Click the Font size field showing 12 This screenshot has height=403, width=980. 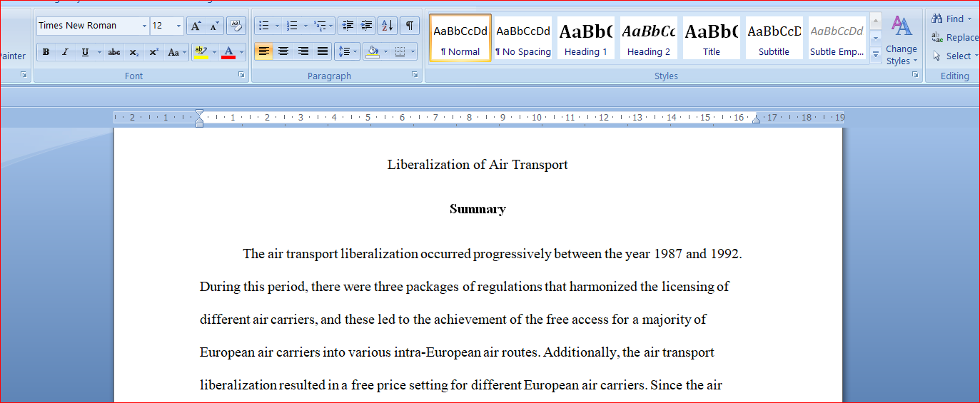pyautogui.click(x=161, y=26)
